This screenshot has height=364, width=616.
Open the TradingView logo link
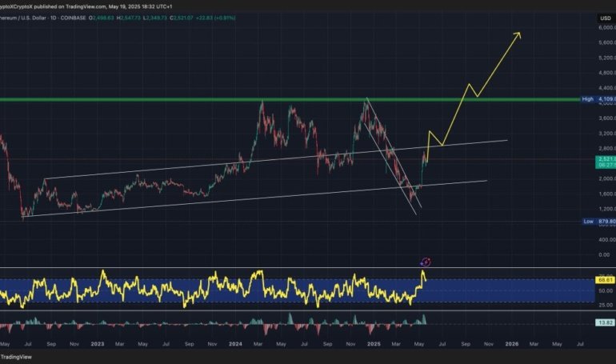[16, 357]
